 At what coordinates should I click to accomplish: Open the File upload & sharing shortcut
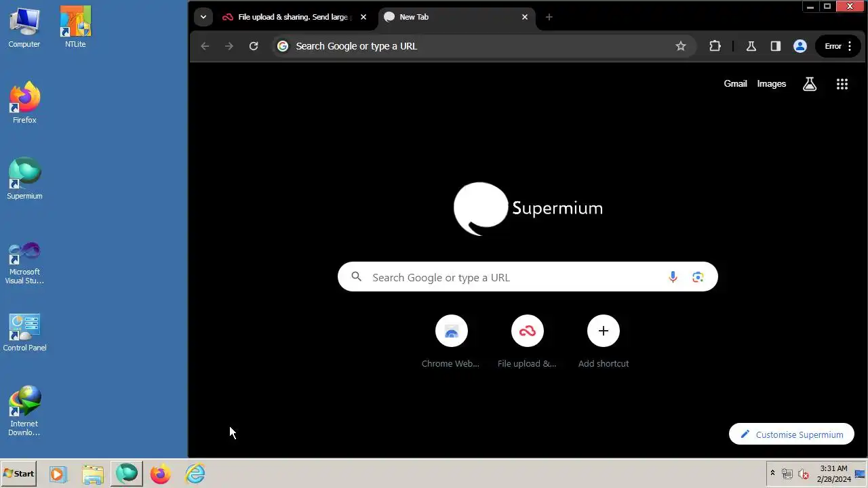point(527,342)
